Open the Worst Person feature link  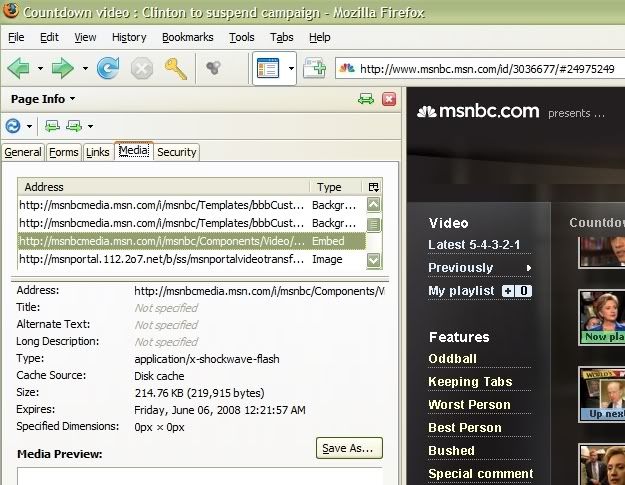coord(469,404)
